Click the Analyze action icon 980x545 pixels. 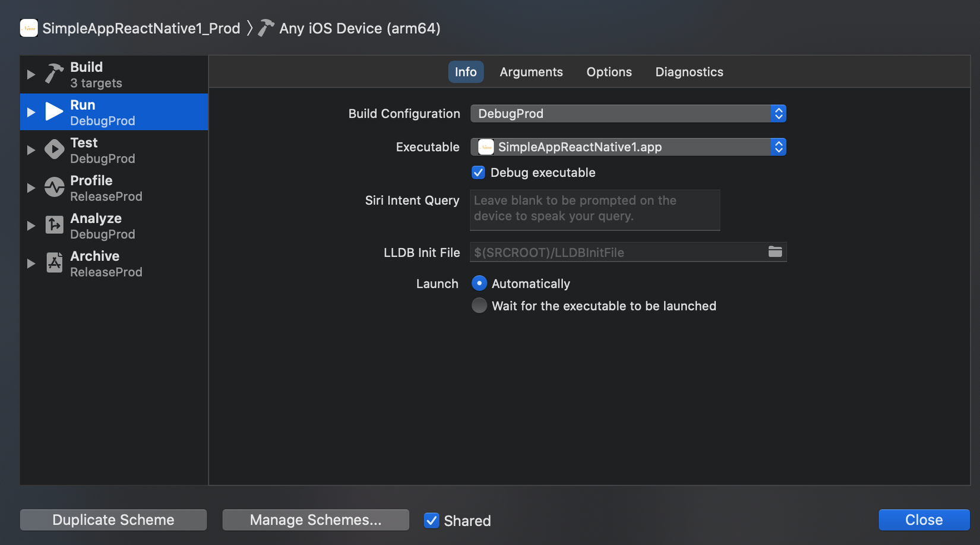(54, 226)
